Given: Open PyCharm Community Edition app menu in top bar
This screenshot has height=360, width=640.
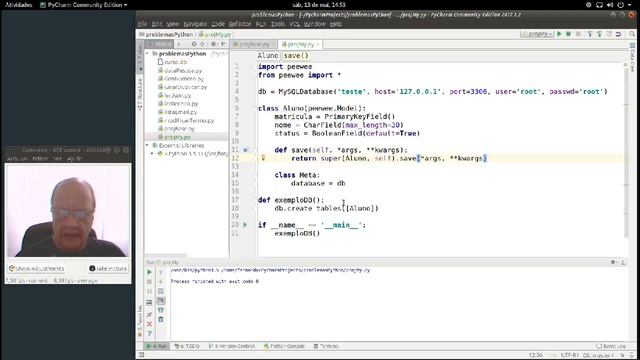Looking at the screenshot, I should click(84, 5).
